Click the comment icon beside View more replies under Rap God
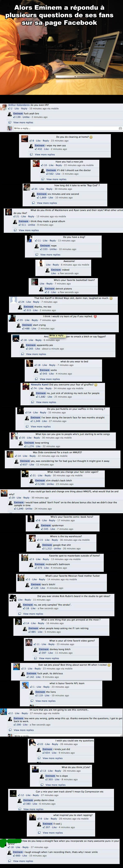 click(x=33, y=203)
